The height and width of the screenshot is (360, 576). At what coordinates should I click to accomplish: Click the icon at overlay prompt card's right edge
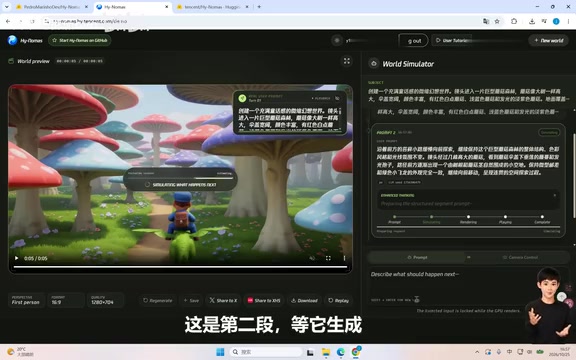tap(337, 98)
